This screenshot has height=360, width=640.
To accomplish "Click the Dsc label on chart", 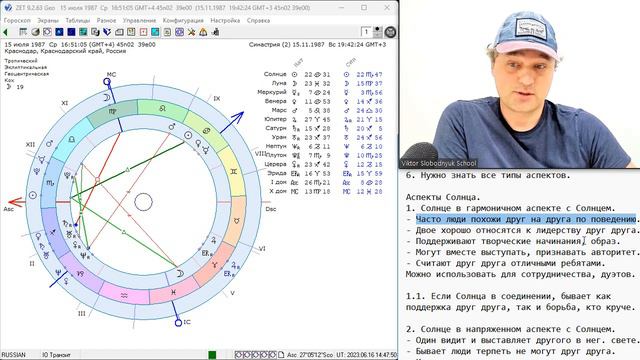I will (271, 209).
